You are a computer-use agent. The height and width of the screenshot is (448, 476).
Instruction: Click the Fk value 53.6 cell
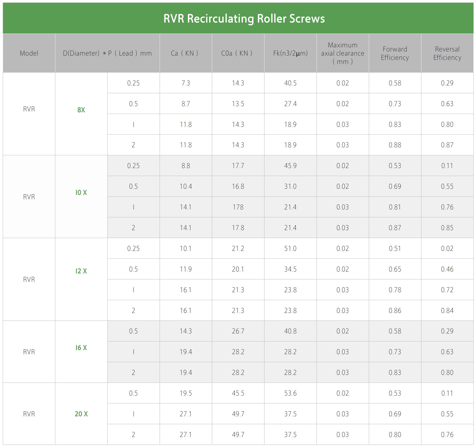click(290, 393)
